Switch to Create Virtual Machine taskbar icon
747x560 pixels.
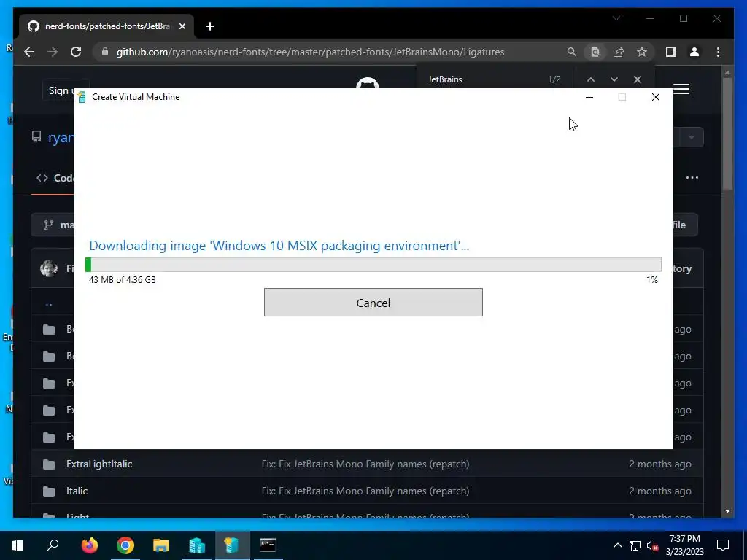point(232,545)
